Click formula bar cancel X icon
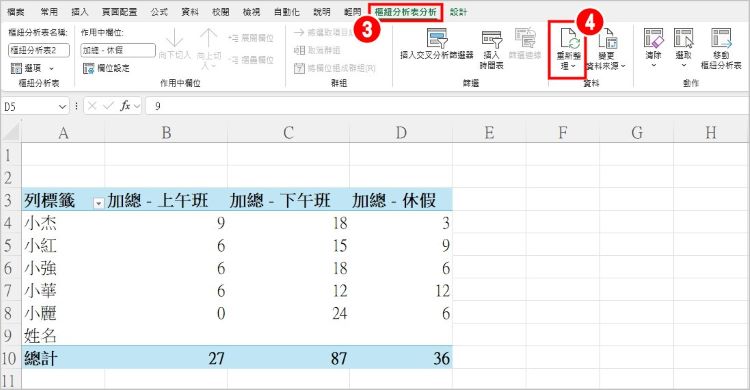Viewport: 750px width, 390px height. [x=92, y=106]
